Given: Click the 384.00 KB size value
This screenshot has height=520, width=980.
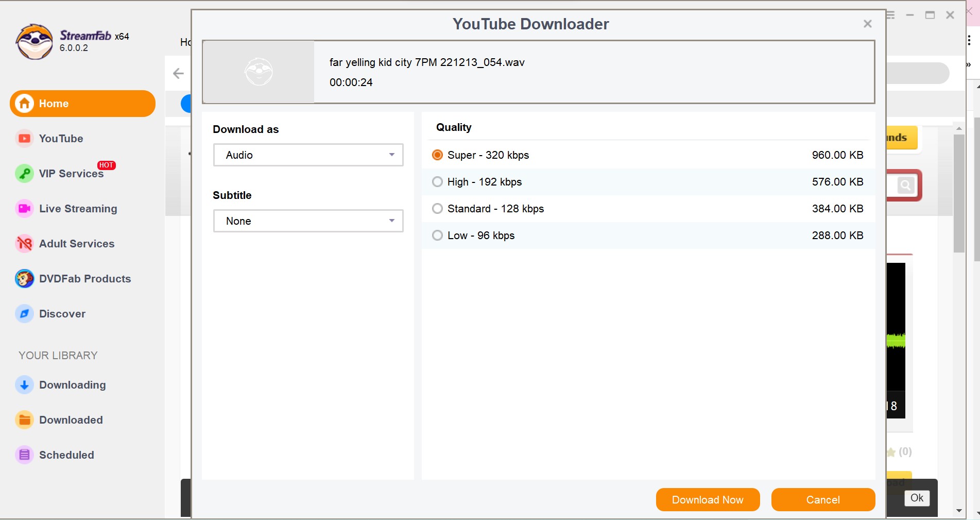Looking at the screenshot, I should pos(837,209).
